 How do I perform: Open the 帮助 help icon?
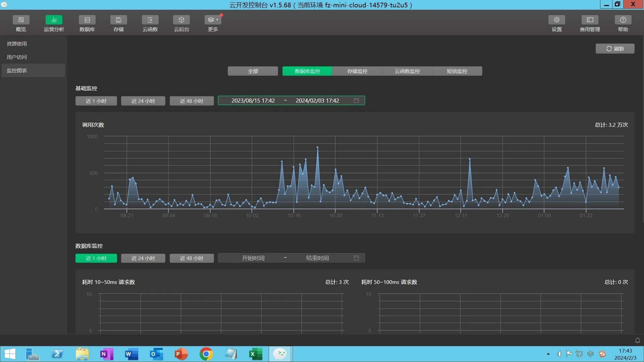click(x=623, y=20)
